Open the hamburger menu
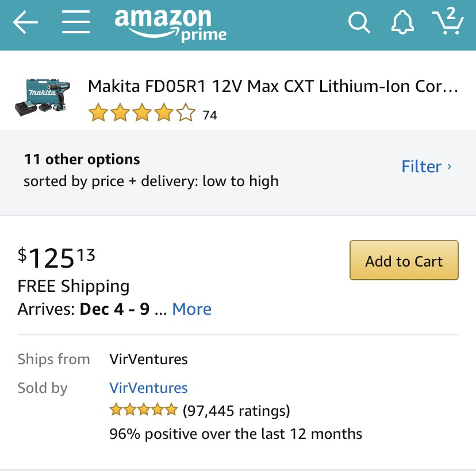 coord(76,22)
